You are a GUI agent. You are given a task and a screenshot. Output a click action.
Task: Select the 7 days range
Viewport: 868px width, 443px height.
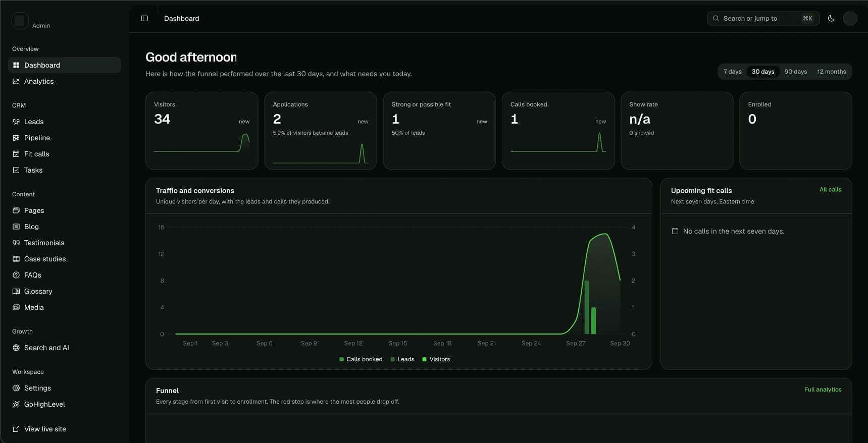732,72
